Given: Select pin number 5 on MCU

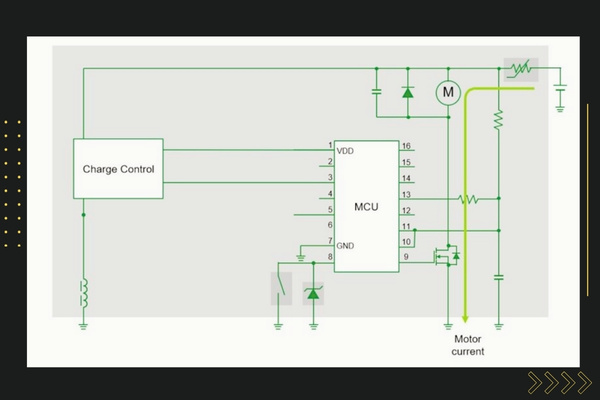Looking at the screenshot, I should pos(330,209).
